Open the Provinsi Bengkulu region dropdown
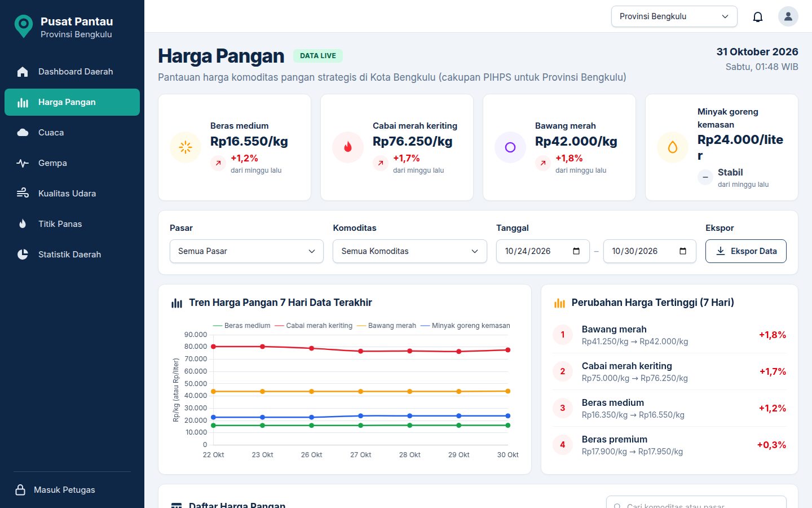The width and height of the screenshot is (812, 508). point(674,16)
